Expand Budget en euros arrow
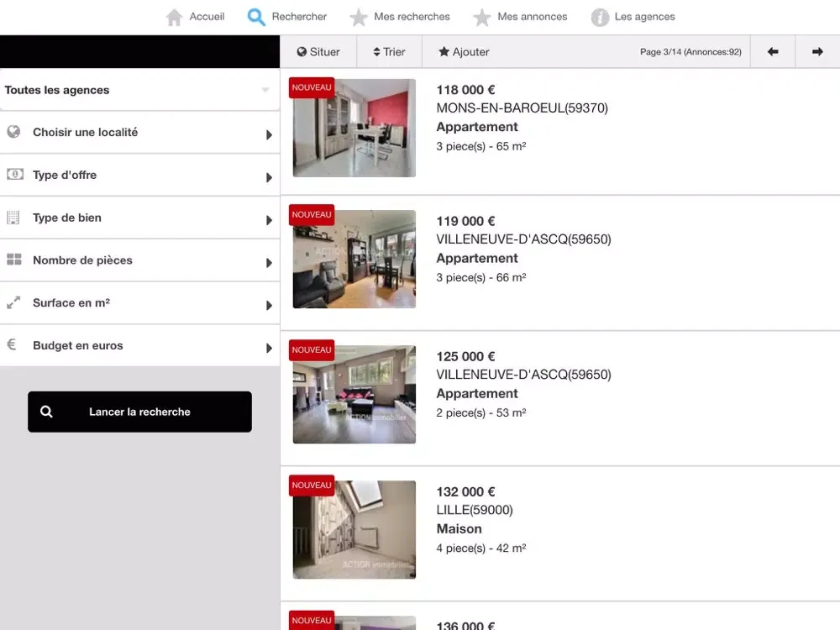 (x=269, y=349)
